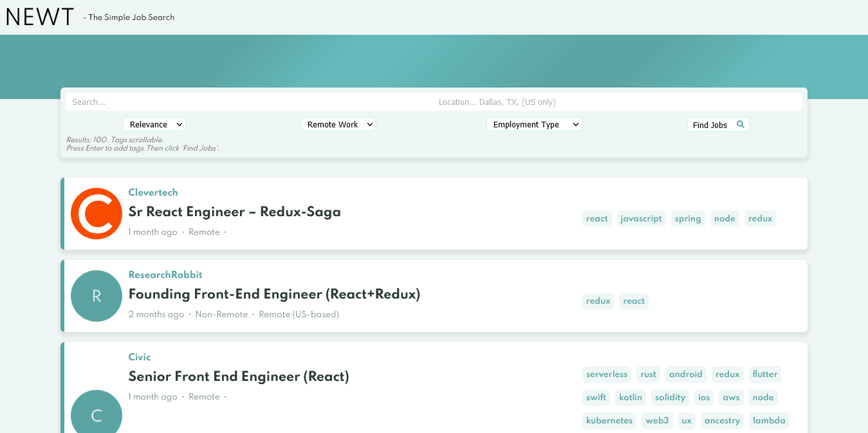Select the spring tag on Clevertech job
Screen dimensions: 868x433
688,219
